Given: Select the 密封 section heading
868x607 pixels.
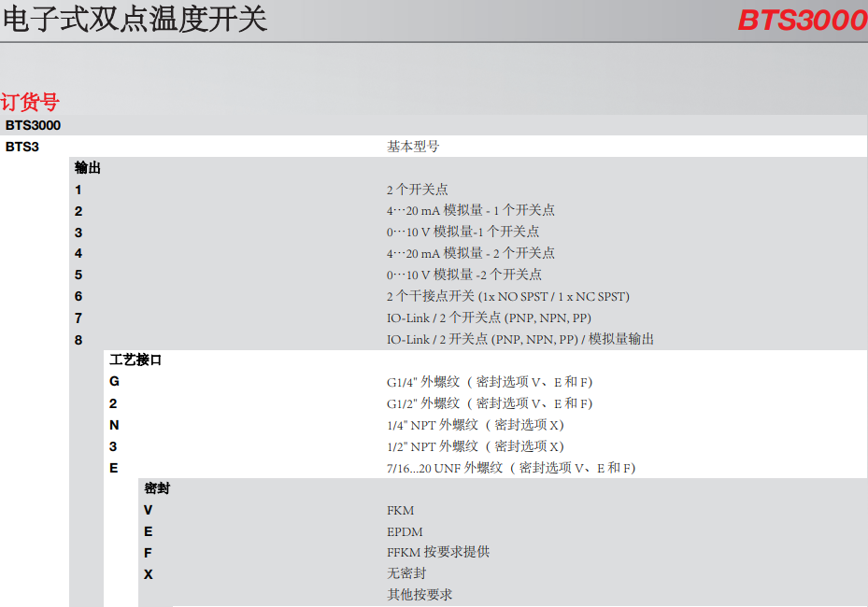Looking at the screenshot, I should pos(157,488).
